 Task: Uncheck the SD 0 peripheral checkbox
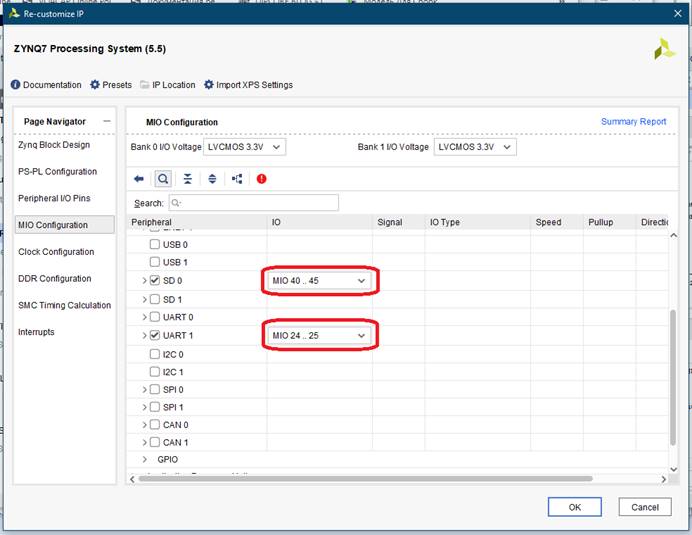[x=155, y=281]
